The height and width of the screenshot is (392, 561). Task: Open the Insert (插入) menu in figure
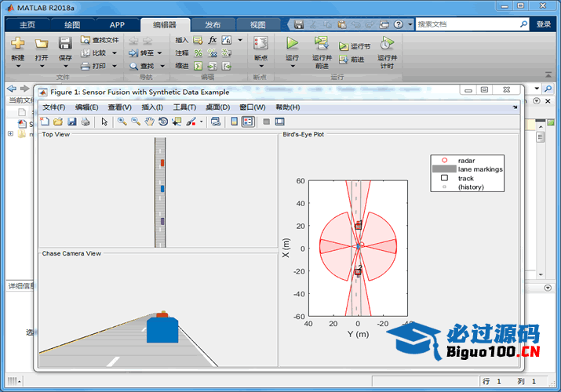[152, 107]
